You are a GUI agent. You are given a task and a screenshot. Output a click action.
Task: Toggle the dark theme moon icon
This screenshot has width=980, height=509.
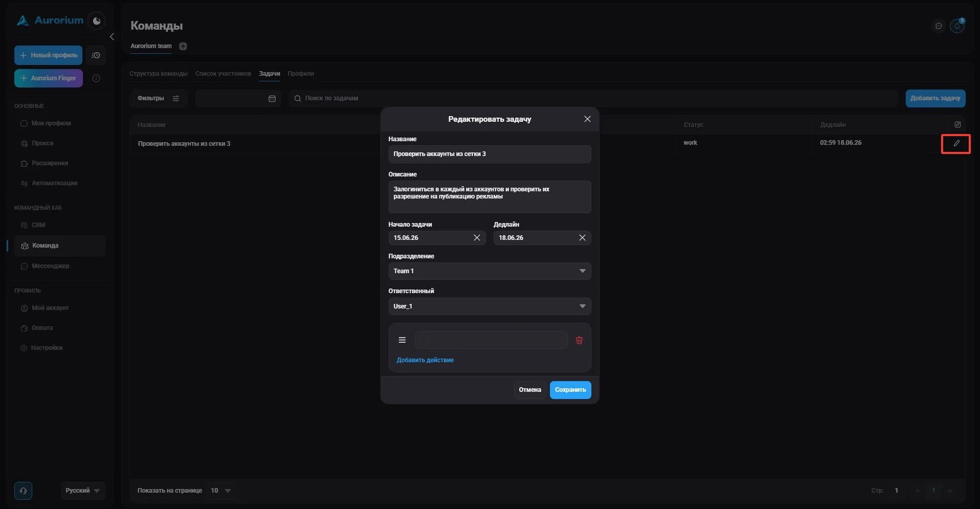pos(97,21)
